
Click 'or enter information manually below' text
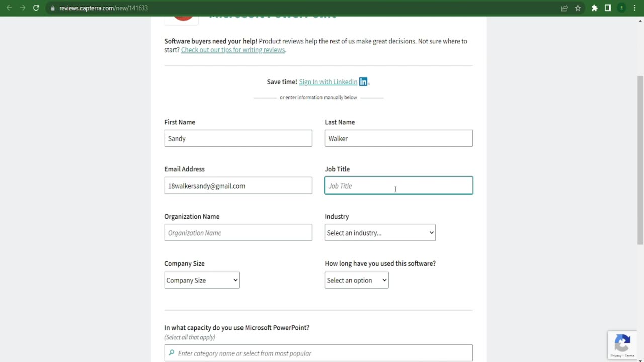pyautogui.click(x=318, y=98)
